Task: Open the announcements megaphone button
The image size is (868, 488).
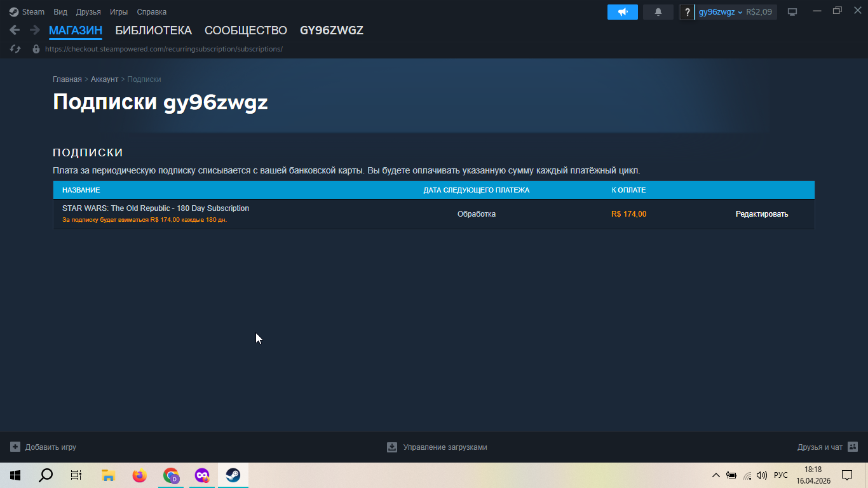Action: coord(623,12)
